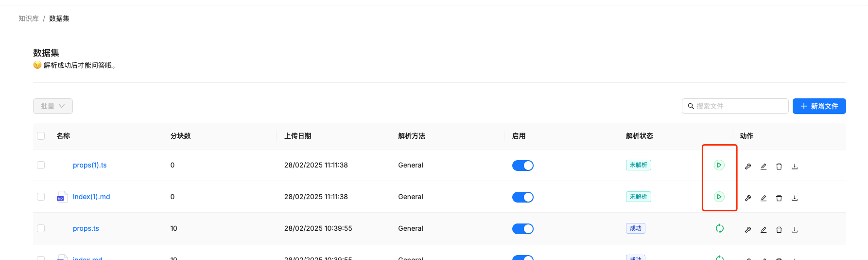Click the 上传日期 column header
Image resolution: width=868 pixels, height=260 pixels.
pos(298,136)
